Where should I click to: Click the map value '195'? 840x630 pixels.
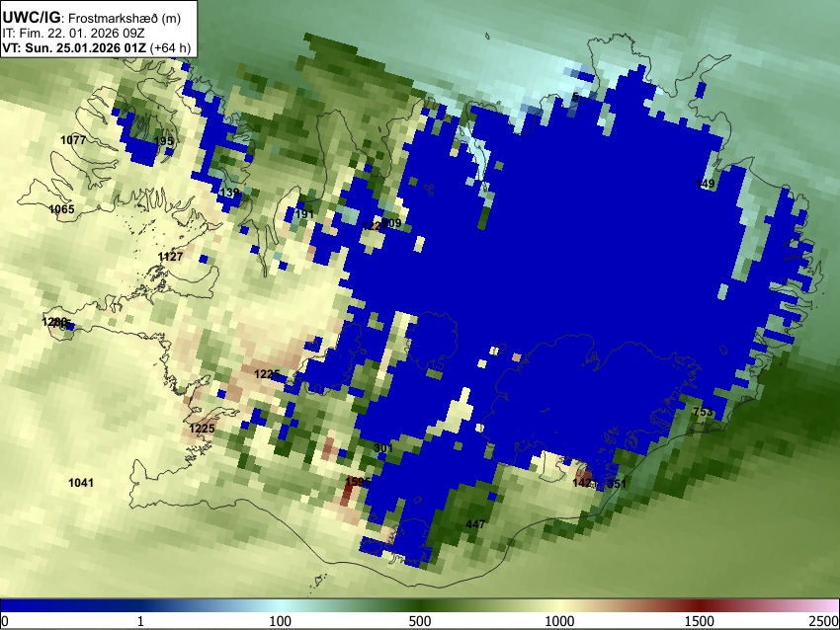pyautogui.click(x=163, y=141)
